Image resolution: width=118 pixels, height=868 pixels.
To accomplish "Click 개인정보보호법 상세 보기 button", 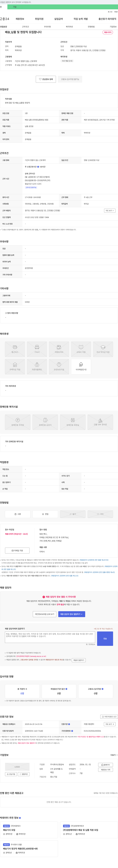I will click(x=44, y=614).
